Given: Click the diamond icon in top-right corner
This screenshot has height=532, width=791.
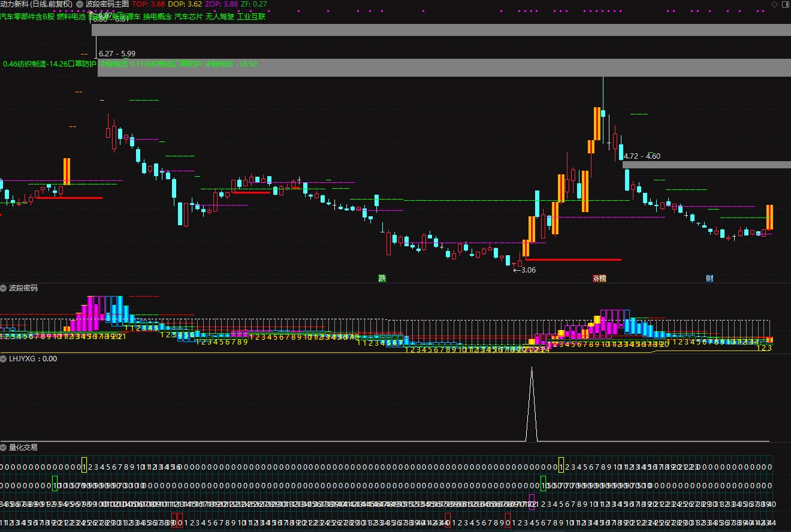Looking at the screenshot, I should click(x=775, y=4).
